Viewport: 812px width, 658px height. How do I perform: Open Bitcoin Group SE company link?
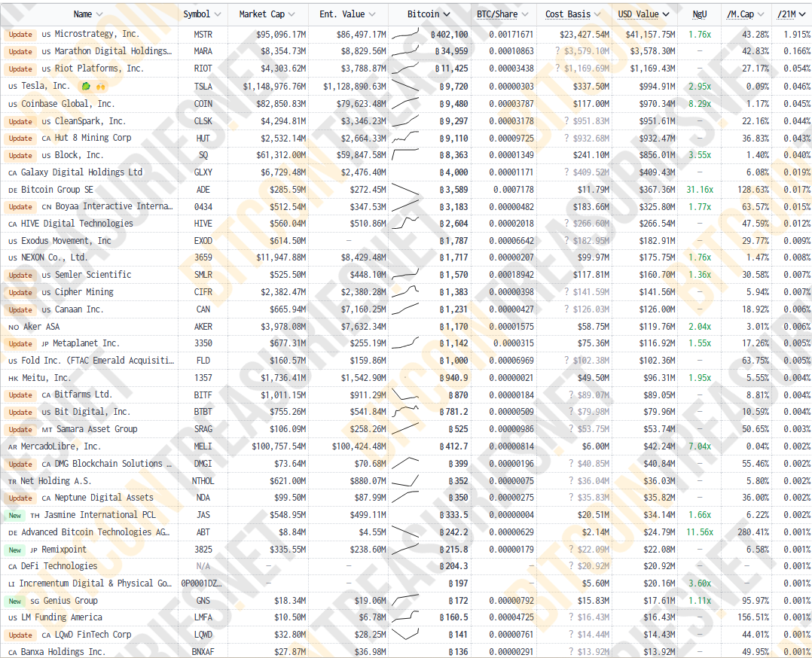coord(57,190)
